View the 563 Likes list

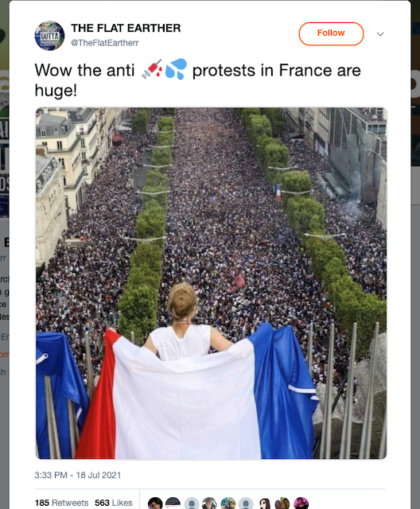pos(114,503)
